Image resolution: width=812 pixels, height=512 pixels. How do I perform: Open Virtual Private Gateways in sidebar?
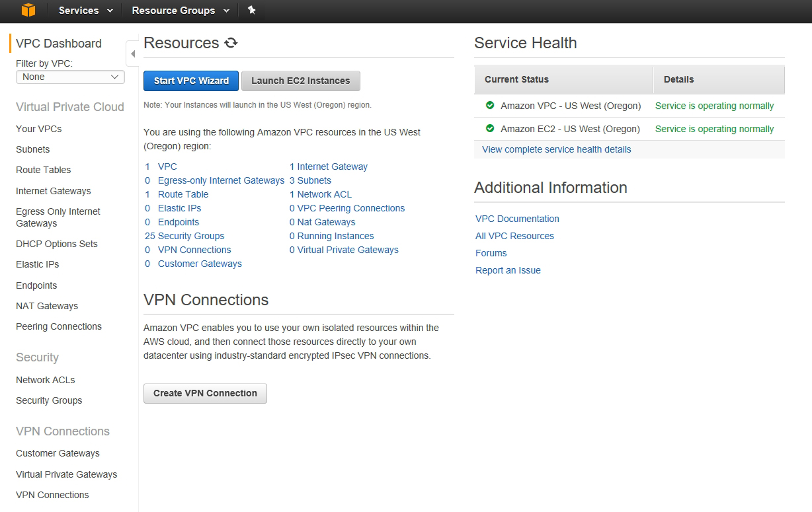tap(67, 474)
